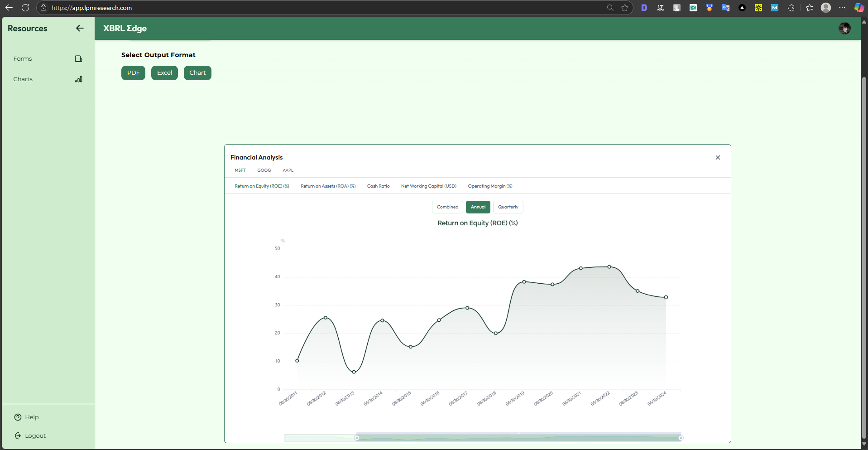Open Net Working Capital (USD) tab
Screen dimensions: 868x450
point(429,186)
